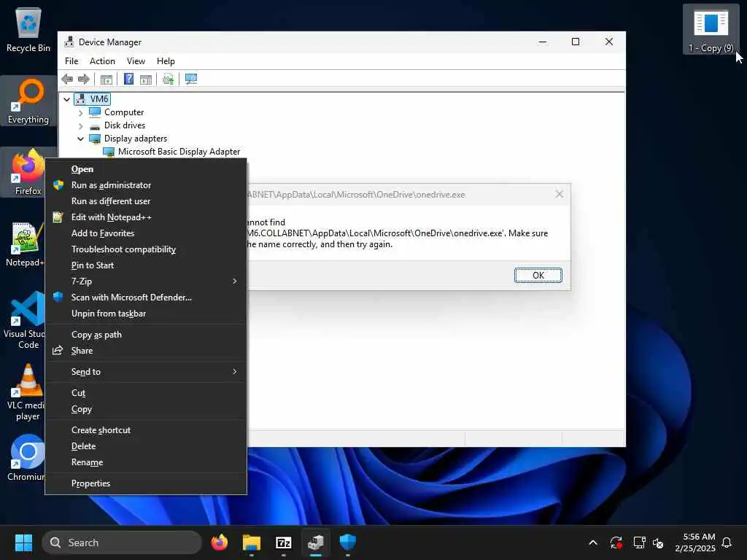Choose Rename in the context menu
The image size is (747, 560).
click(146, 462)
